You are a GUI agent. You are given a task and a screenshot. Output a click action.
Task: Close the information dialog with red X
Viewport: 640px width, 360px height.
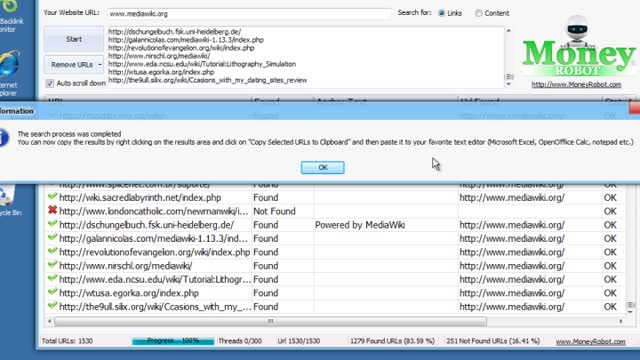[x=634, y=108]
